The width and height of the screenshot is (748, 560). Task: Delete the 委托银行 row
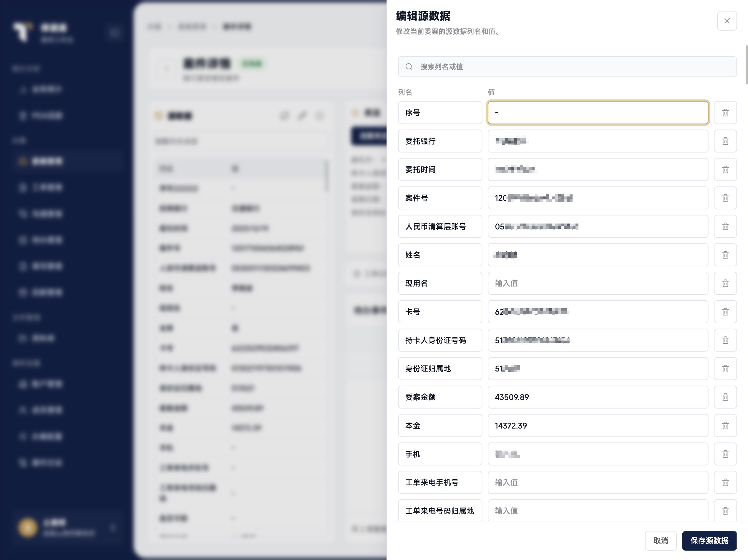pos(725,141)
